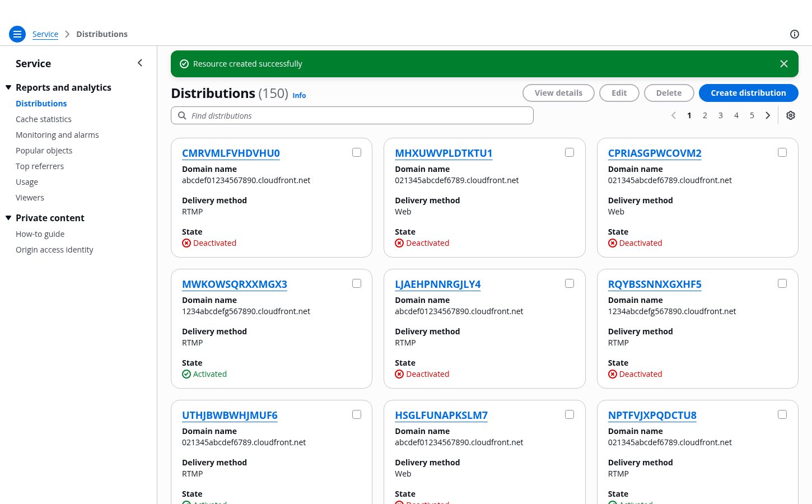
Task: Select the CMRVMLFVHDVHU0 distribution checkbox
Action: coord(357,152)
